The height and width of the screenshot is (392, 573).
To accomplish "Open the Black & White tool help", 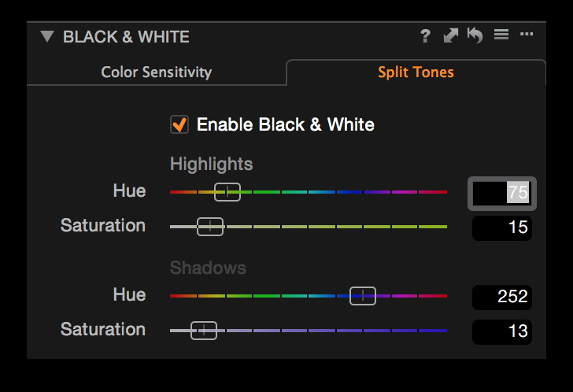I will (x=425, y=36).
